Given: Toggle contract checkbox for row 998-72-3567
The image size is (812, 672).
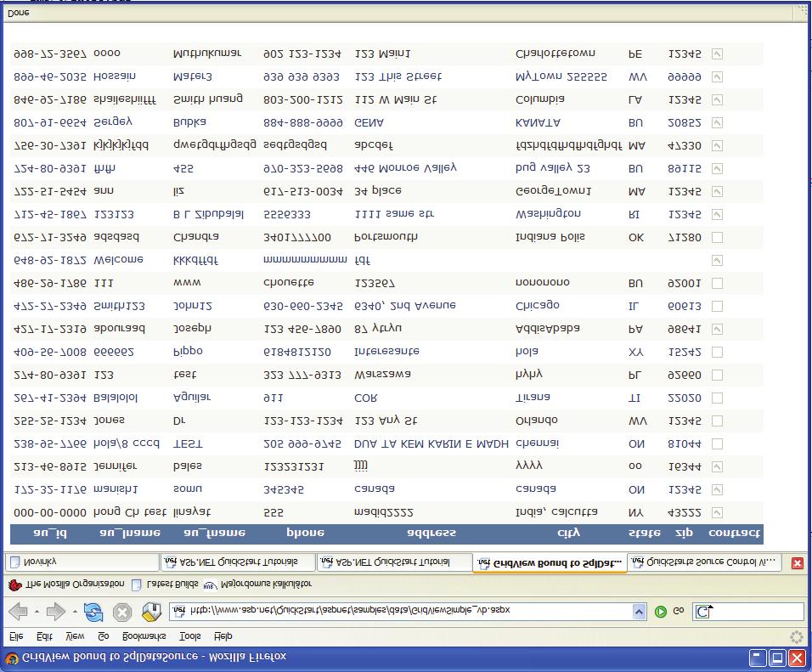Looking at the screenshot, I should coord(717,54).
